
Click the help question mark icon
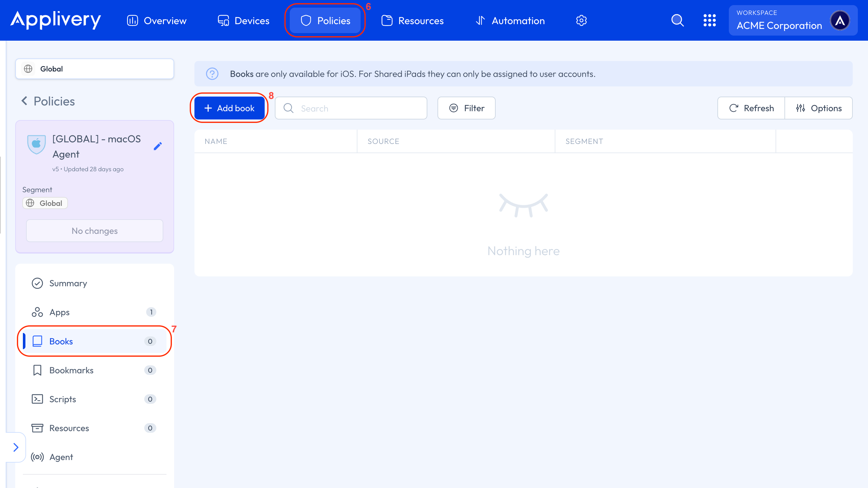[212, 74]
